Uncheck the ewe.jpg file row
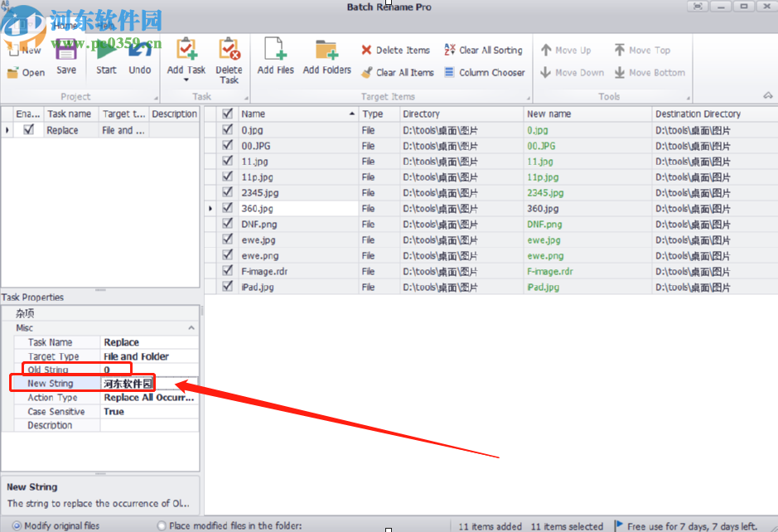778x532 pixels. coord(228,239)
